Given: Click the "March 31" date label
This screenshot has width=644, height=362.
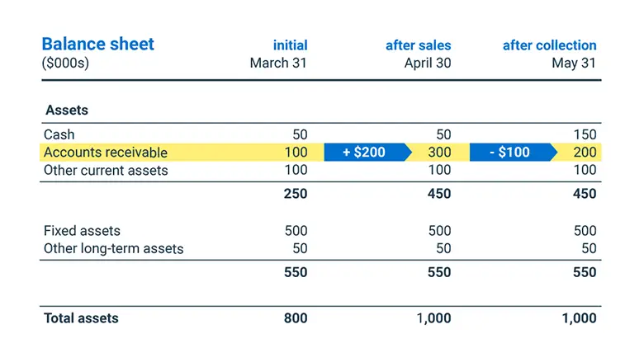Looking at the screenshot, I should (278, 63).
